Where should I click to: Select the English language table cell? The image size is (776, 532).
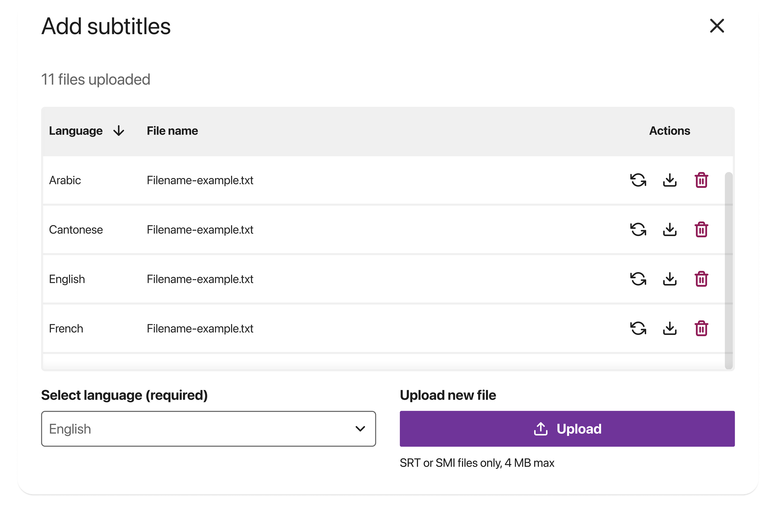click(x=67, y=279)
